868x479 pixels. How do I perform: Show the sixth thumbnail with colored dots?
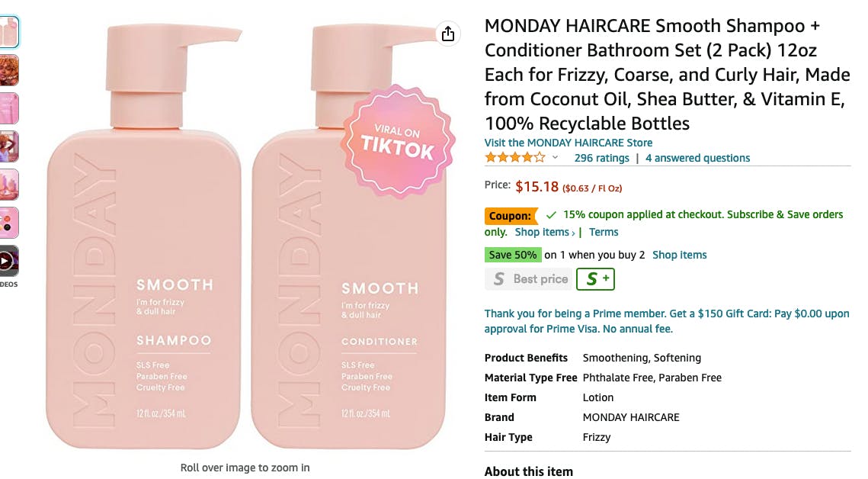(x=8, y=223)
